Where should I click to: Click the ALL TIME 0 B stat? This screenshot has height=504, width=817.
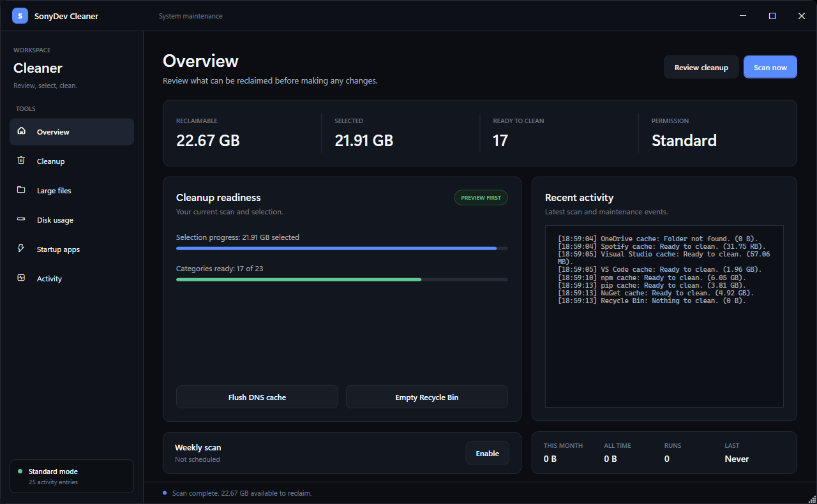pyautogui.click(x=618, y=452)
